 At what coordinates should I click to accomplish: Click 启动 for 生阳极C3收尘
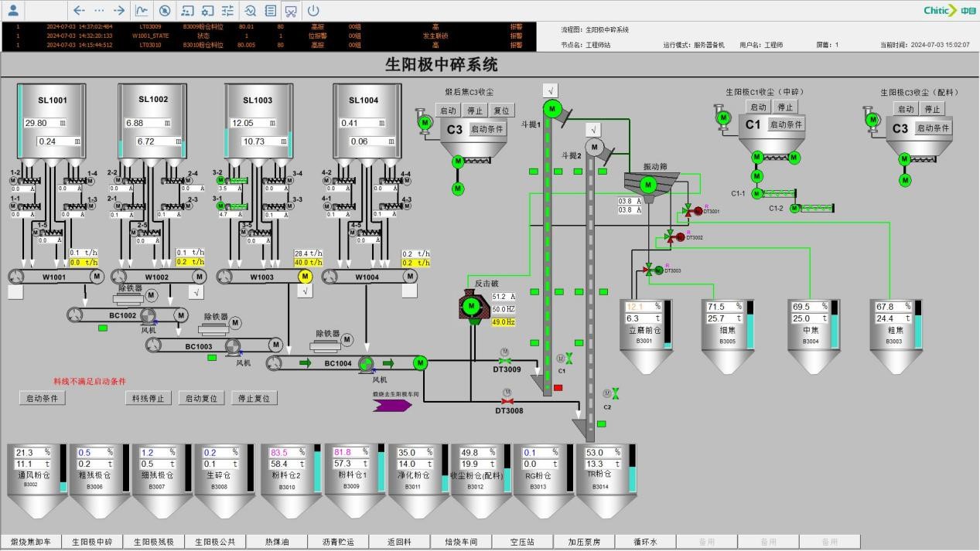pos(906,109)
